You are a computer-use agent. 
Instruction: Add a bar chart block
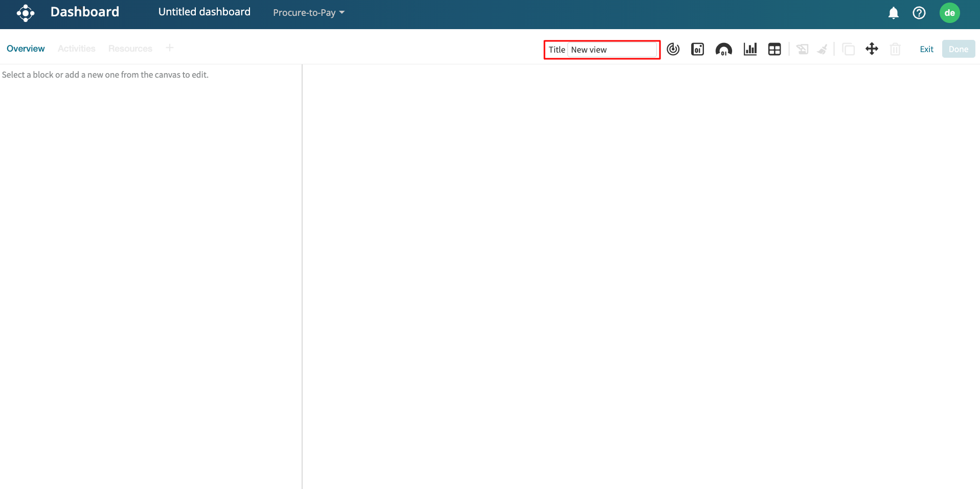click(750, 49)
